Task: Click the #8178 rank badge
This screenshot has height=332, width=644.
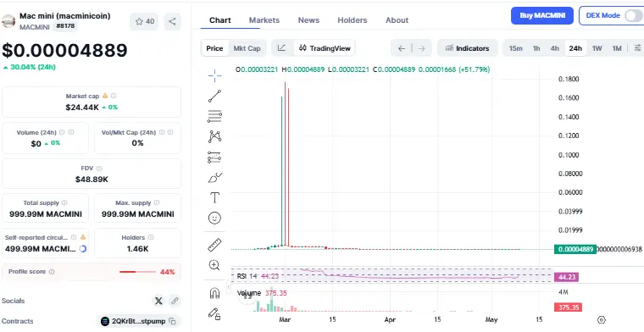Action: (x=65, y=26)
